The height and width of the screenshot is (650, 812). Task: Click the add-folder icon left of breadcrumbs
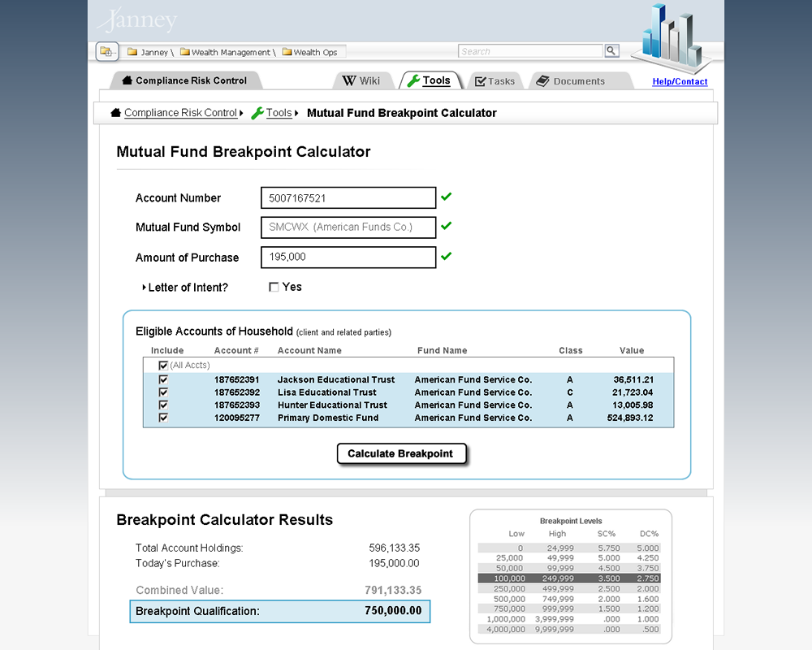106,50
